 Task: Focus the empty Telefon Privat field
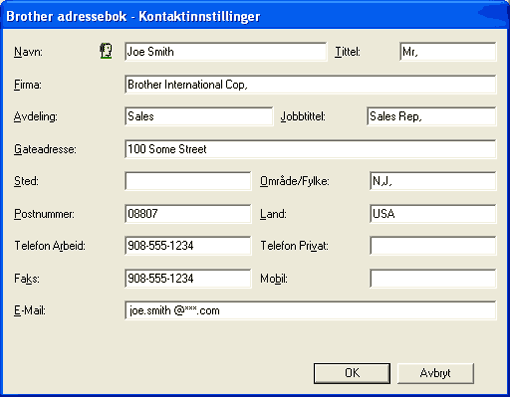(433, 246)
